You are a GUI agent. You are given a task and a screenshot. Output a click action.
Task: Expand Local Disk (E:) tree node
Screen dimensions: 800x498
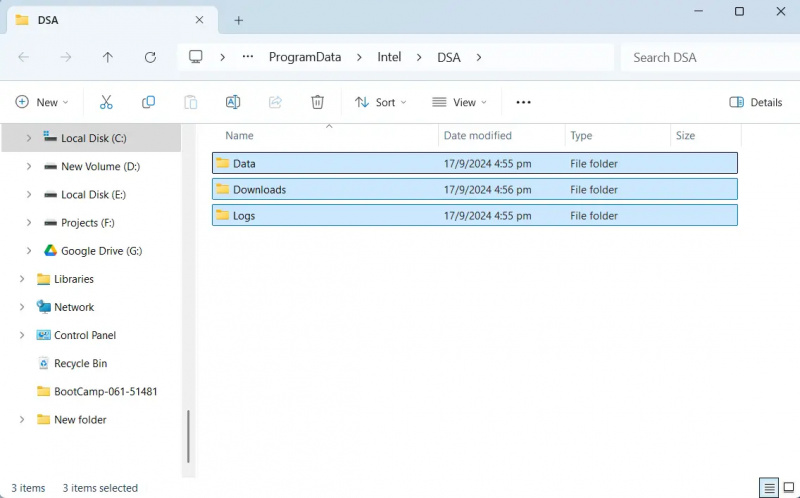(29, 194)
